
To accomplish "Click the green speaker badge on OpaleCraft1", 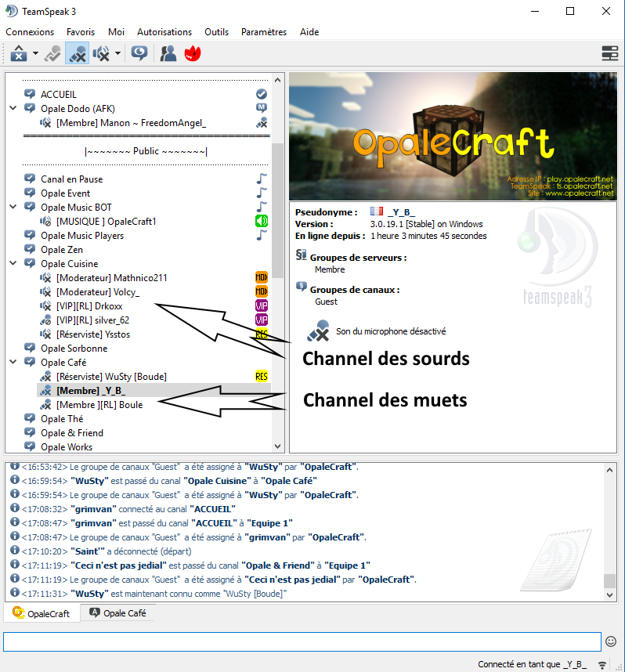I will (262, 221).
